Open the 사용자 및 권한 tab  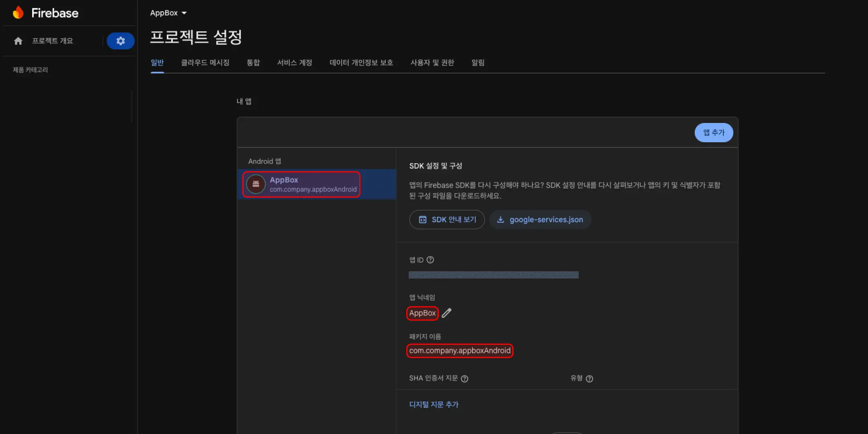[x=432, y=63]
